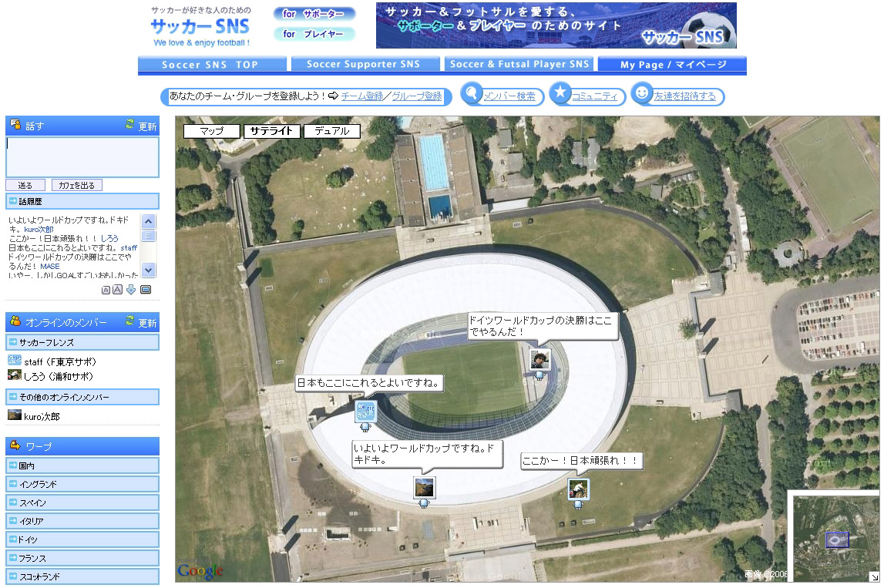Click 送る send button
Viewport: 884px width, 588px height.
click(x=25, y=185)
